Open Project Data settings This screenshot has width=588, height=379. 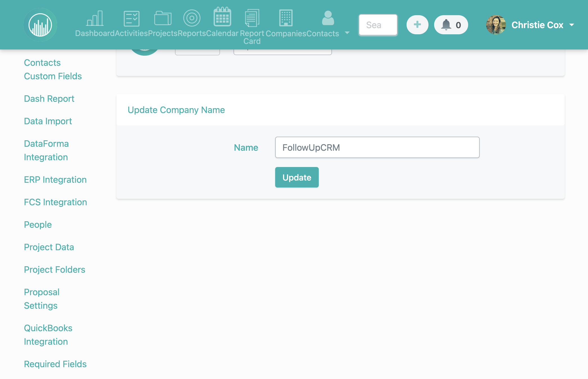[x=49, y=247]
